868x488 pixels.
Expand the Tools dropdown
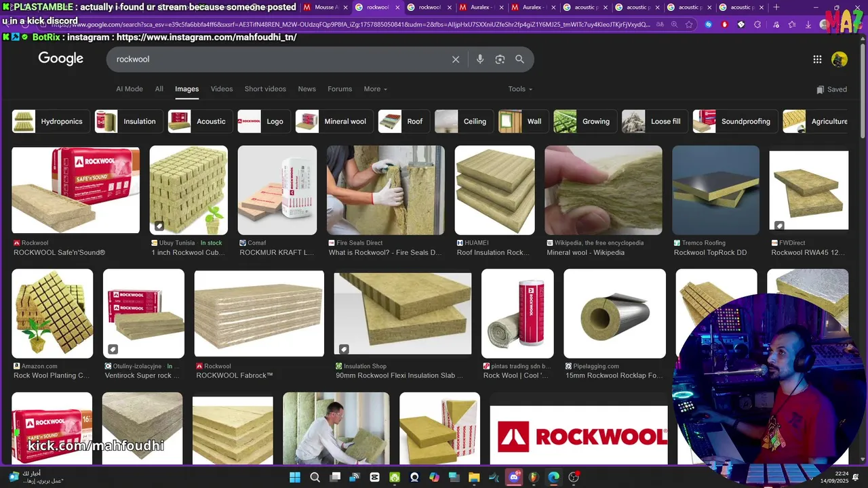click(x=520, y=89)
